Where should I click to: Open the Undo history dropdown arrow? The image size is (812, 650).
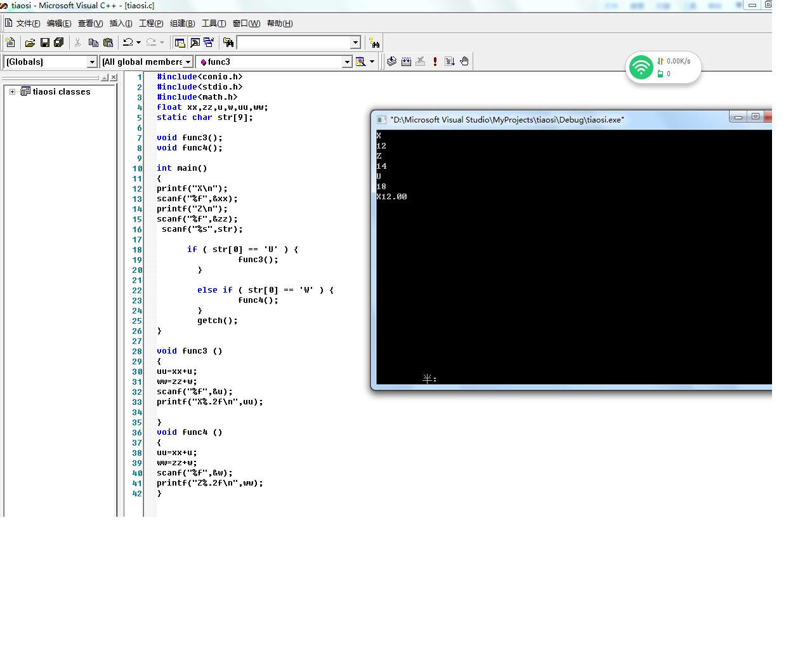pos(138,43)
